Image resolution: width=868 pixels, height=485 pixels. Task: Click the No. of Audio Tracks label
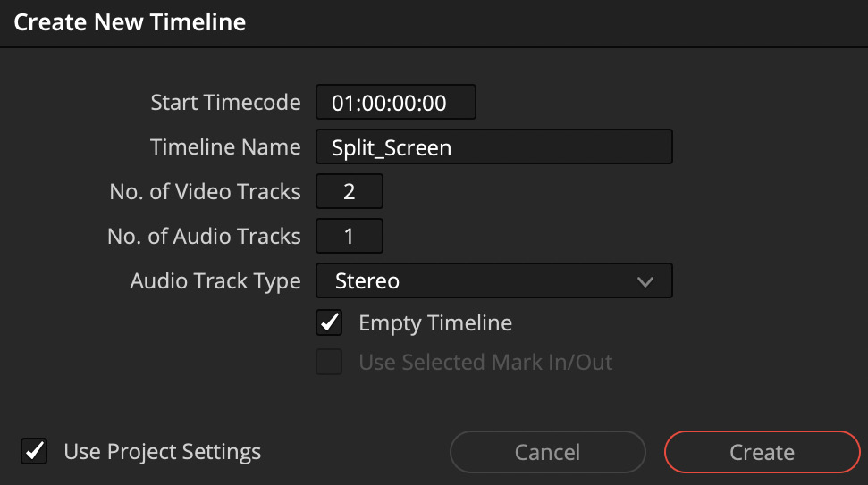click(x=204, y=236)
